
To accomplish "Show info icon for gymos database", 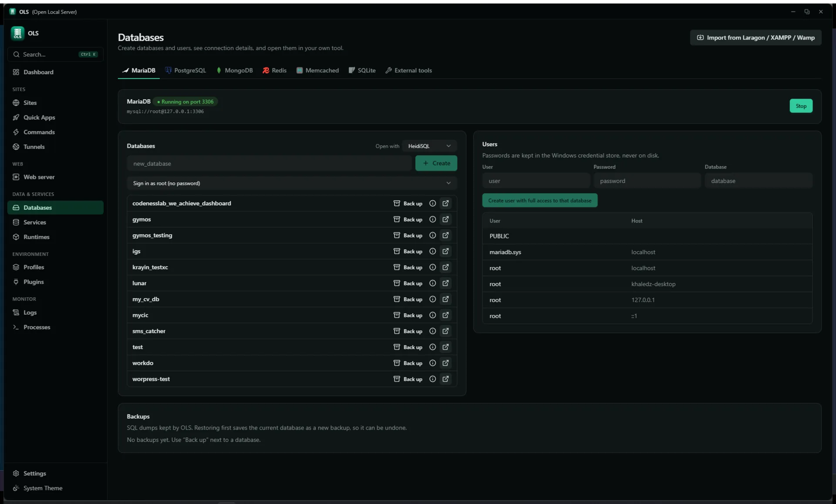I will (432, 219).
